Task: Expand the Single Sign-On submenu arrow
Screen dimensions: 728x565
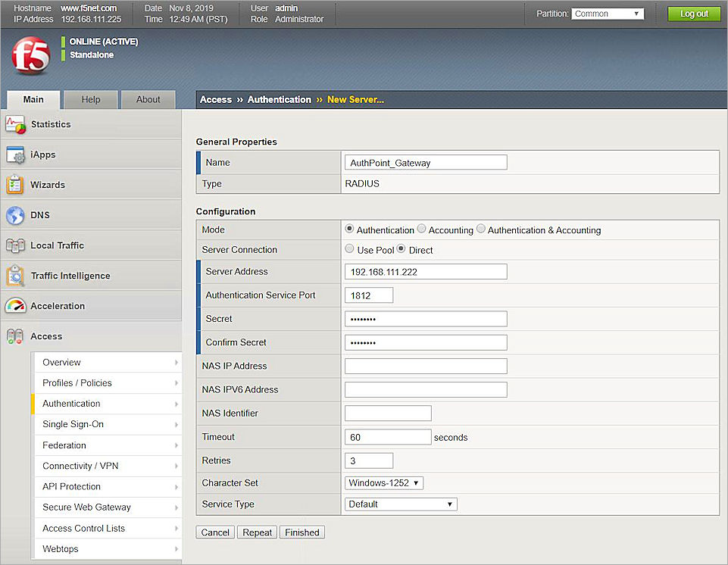Action: (x=175, y=424)
